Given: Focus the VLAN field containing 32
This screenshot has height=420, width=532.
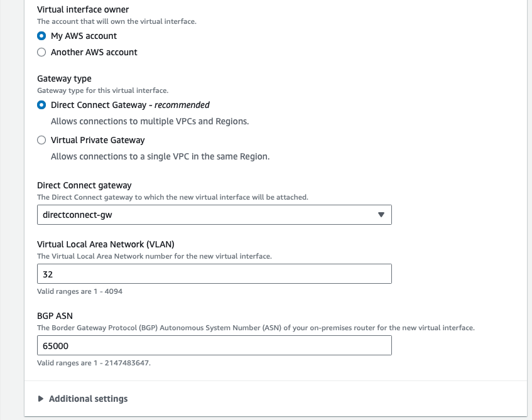Looking at the screenshot, I should pos(214,274).
